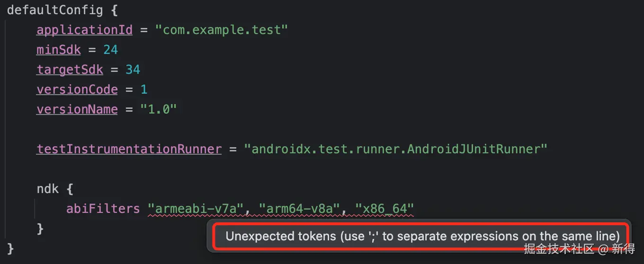The width and height of the screenshot is (644, 264).
Task: Click the applicationId property
Action: 85,30
